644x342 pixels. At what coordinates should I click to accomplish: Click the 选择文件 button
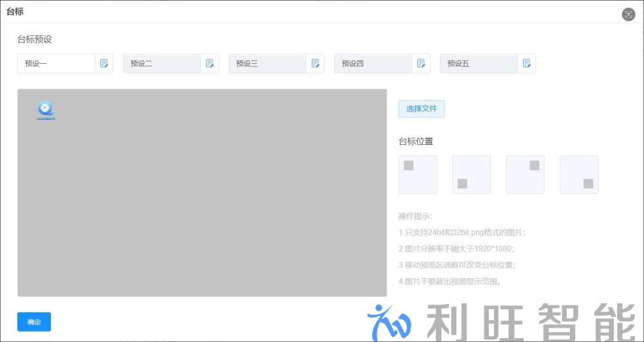pos(421,109)
